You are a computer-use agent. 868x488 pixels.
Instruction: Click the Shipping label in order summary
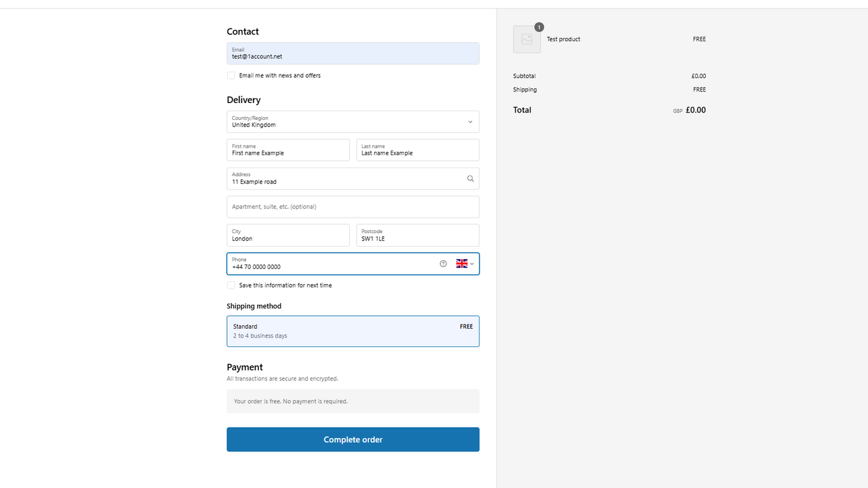tap(525, 89)
